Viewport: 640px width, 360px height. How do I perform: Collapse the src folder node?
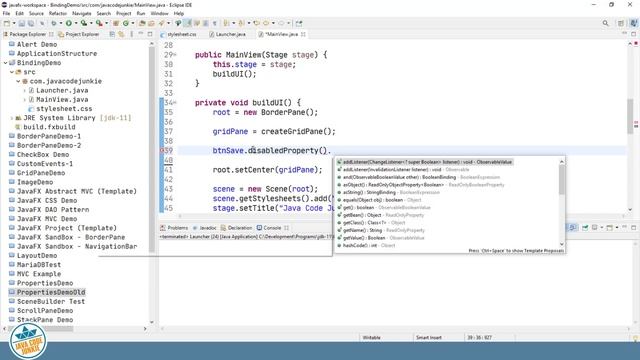point(12,72)
